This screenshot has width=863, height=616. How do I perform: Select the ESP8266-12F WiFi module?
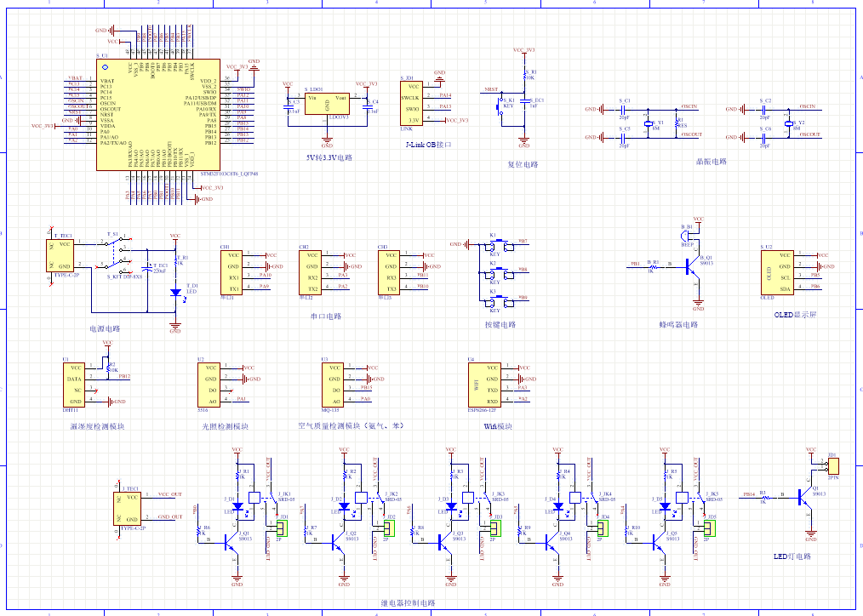(482, 384)
